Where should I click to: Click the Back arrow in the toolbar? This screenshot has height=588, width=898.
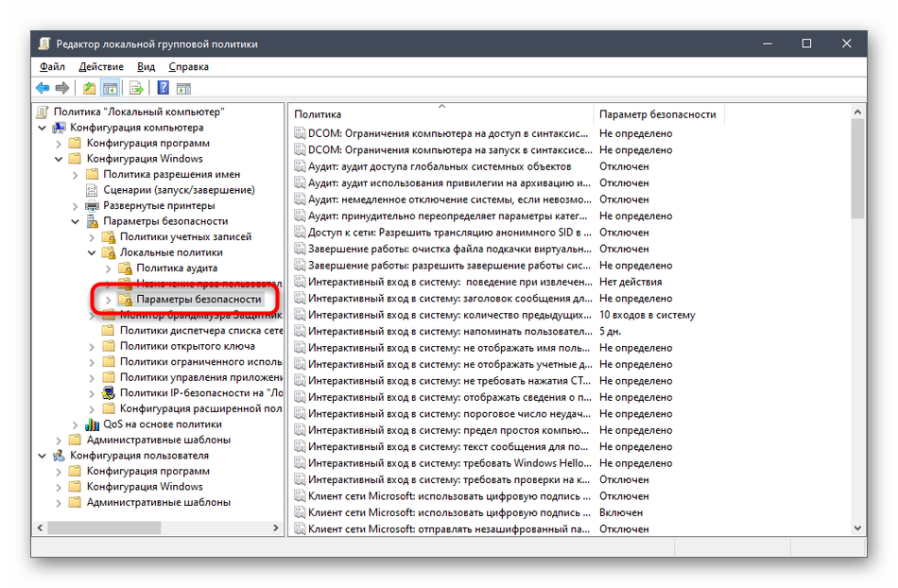pyautogui.click(x=43, y=88)
